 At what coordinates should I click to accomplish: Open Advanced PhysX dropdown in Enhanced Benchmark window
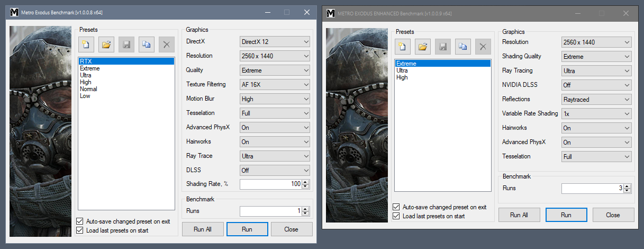pos(596,142)
